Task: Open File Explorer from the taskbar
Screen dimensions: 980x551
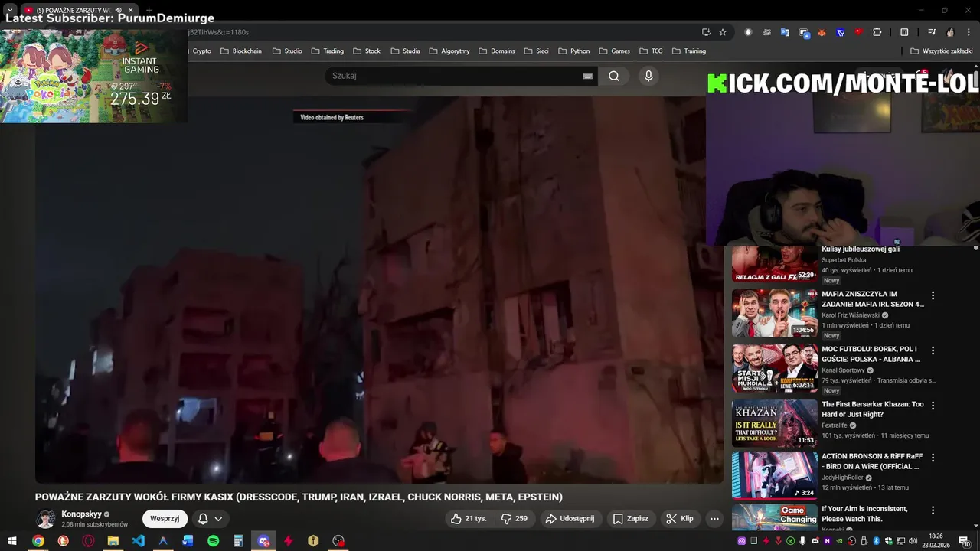Action: [x=113, y=541]
